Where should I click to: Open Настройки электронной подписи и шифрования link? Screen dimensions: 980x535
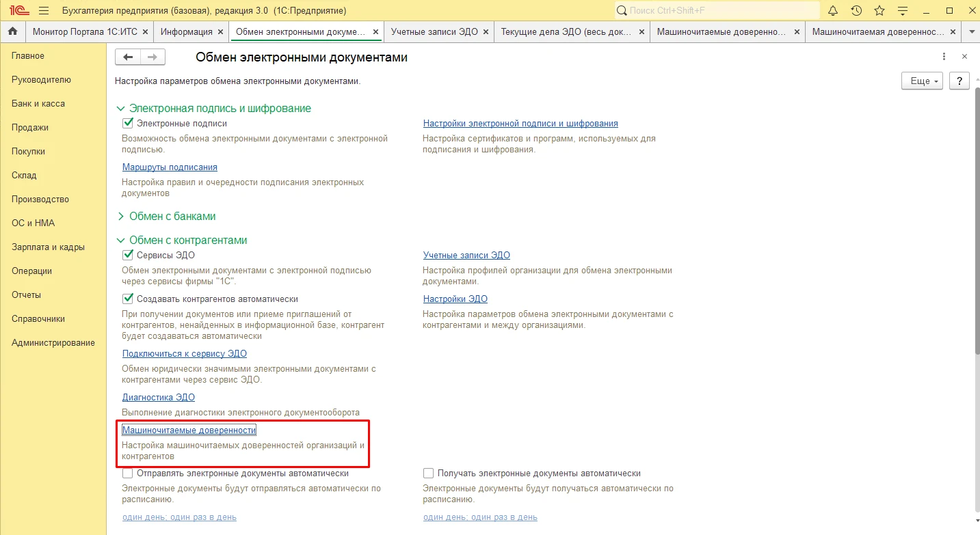click(x=520, y=124)
